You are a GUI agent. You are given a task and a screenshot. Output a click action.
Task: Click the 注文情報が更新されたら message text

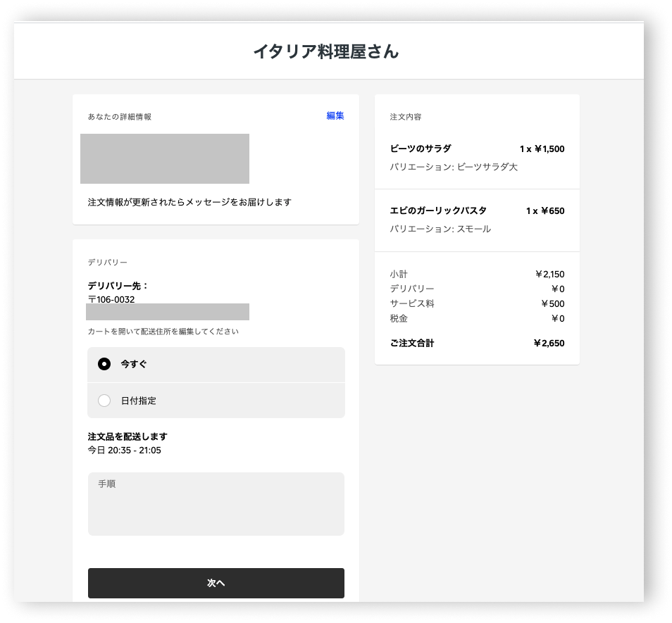tap(189, 202)
